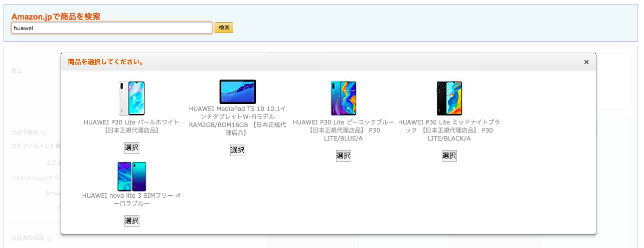
Task: Click the help icon next to 出品者の収益
Action: point(49,238)
